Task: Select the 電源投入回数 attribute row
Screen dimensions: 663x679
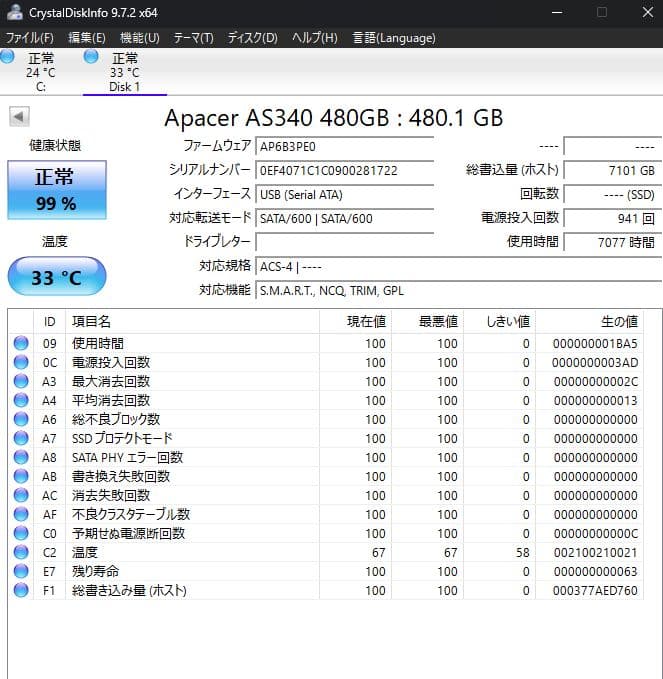Action: coord(326,362)
